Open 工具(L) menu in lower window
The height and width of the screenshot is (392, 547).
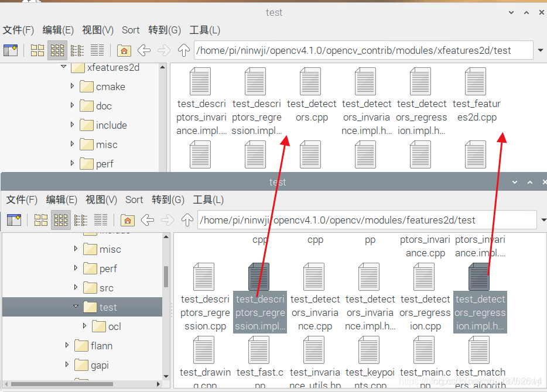[x=208, y=200]
